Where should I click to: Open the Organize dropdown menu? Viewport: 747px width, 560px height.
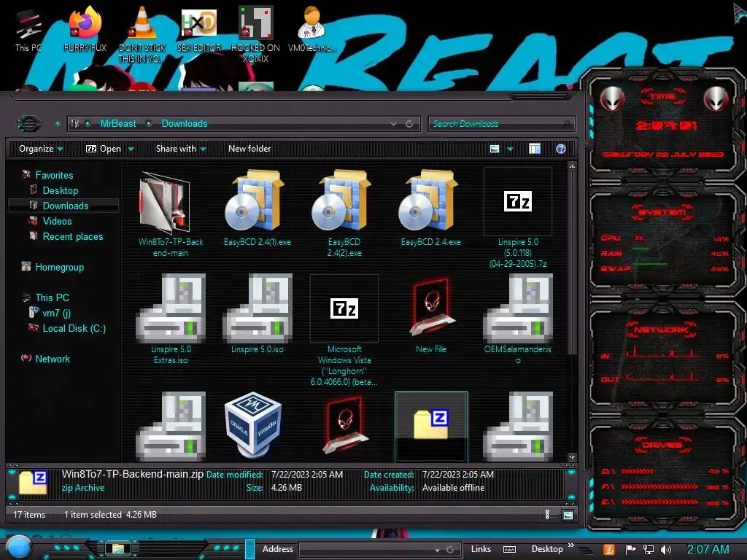[41, 149]
